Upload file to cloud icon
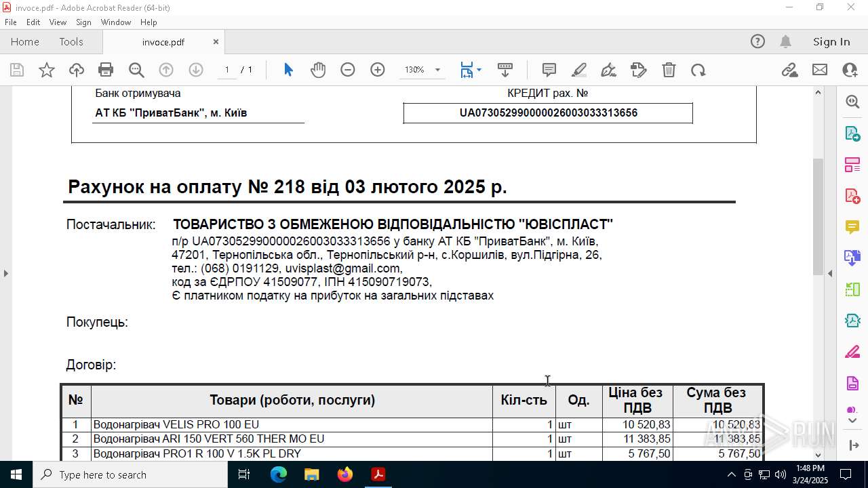868x488 pixels. click(77, 70)
